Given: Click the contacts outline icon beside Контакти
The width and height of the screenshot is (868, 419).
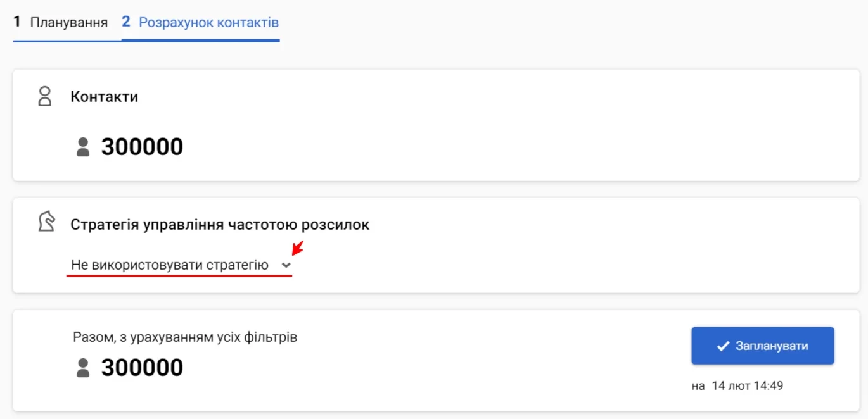Looking at the screenshot, I should click(x=44, y=97).
